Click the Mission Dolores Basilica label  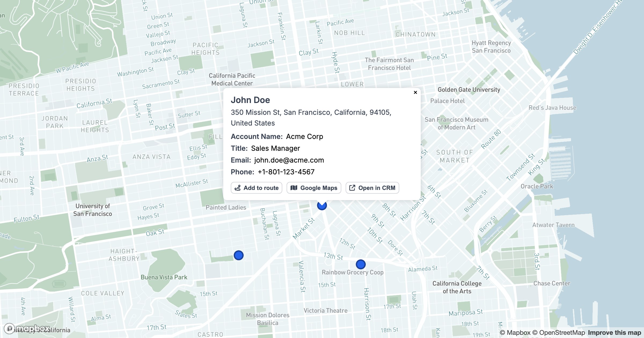click(268, 319)
